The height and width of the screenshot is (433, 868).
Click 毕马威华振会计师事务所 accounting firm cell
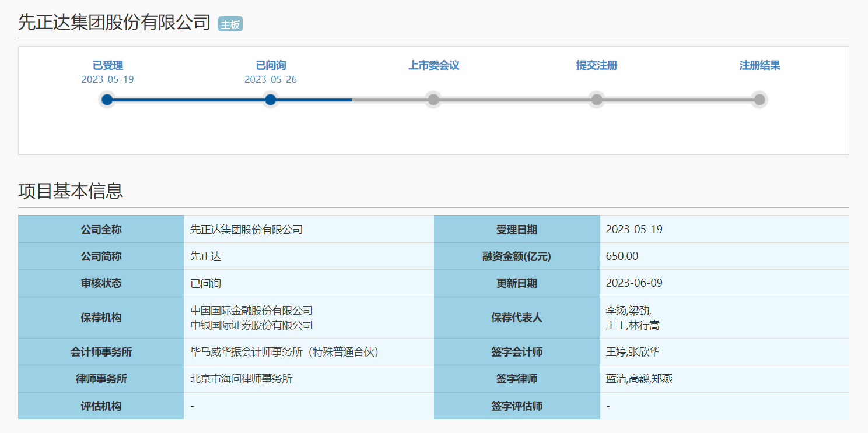[285, 352]
